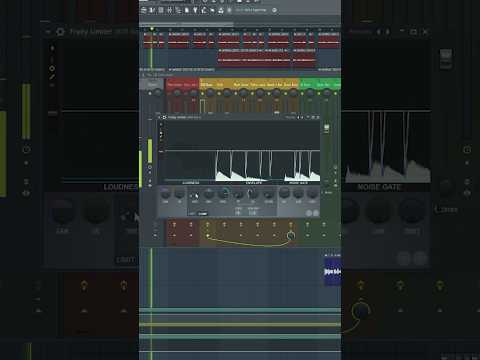Viewport: 480px width, 360px height.
Task: Toggle mute LED on first green mixer track
Action: pos(302,94)
